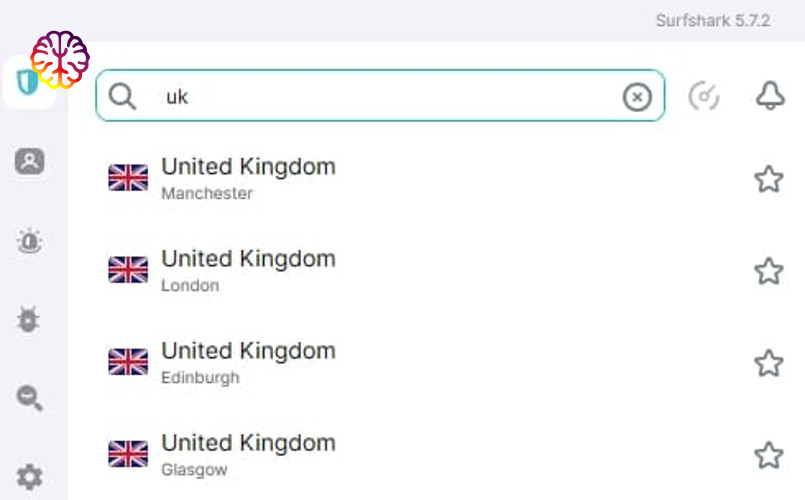Viewport: 805px width, 500px height.
Task: Clear the search field with X button
Action: [637, 97]
